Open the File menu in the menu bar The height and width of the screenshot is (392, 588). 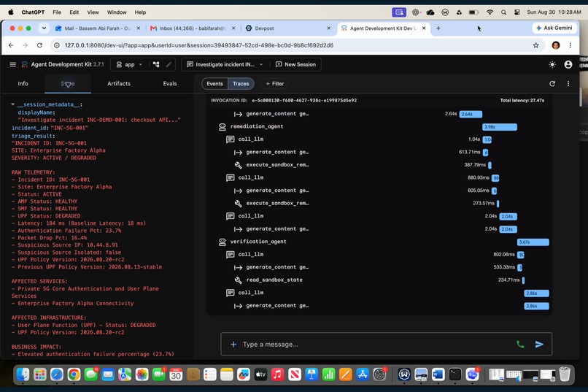tap(57, 12)
